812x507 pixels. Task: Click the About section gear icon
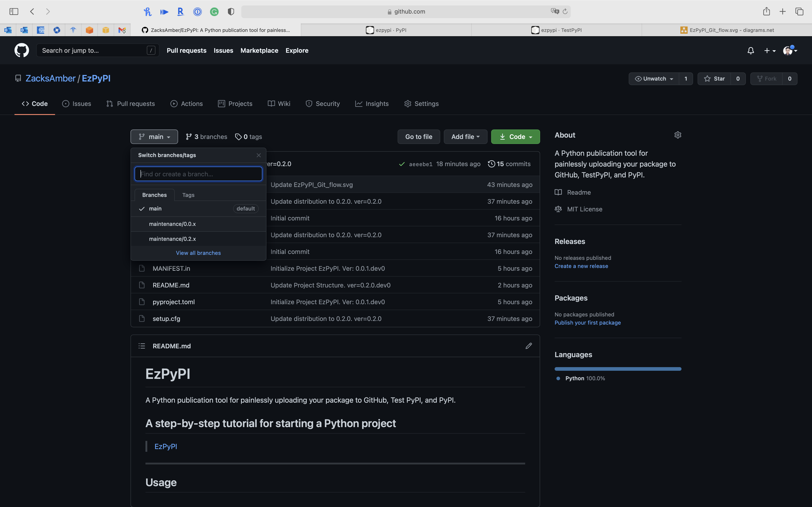pos(677,135)
